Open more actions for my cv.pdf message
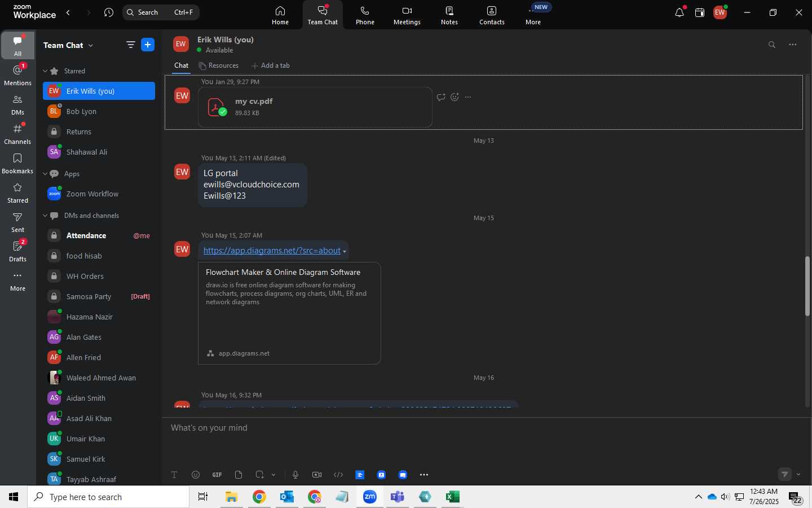The height and width of the screenshot is (508, 812). [468, 97]
